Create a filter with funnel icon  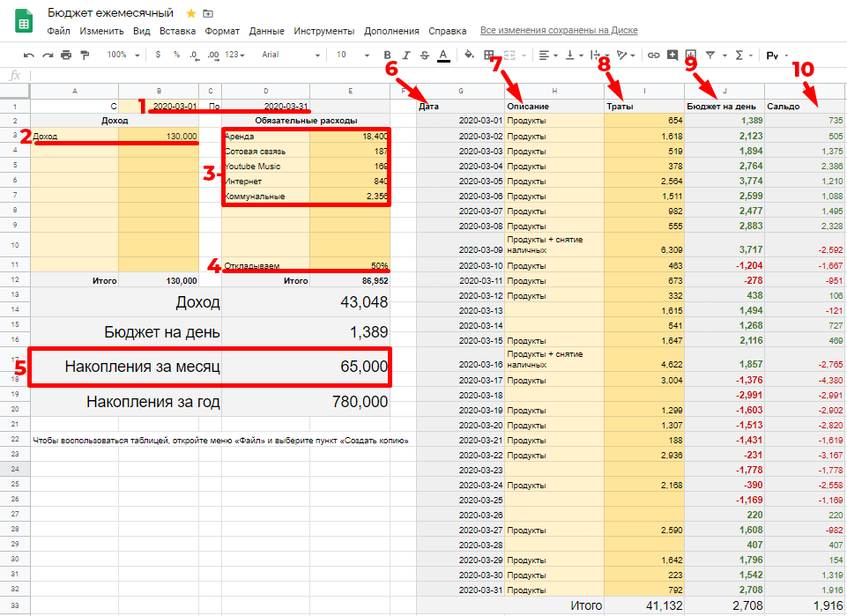pyautogui.click(x=710, y=55)
